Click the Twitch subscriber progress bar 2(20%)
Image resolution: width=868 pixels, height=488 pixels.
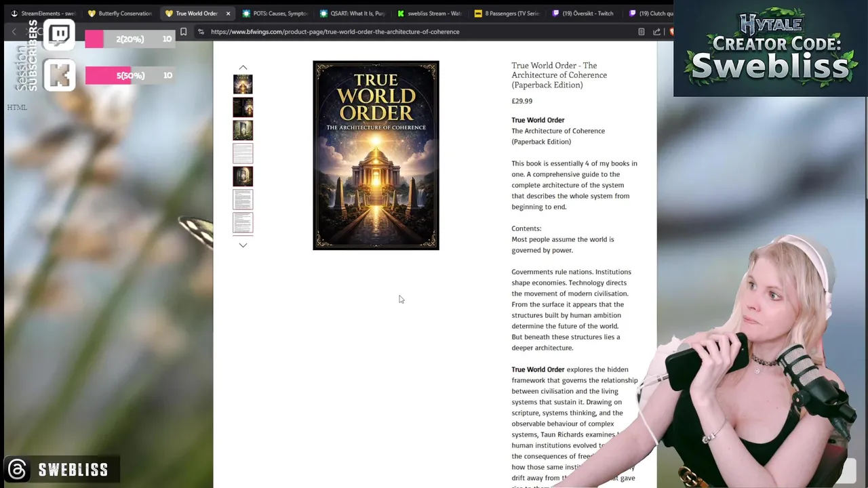(x=130, y=39)
